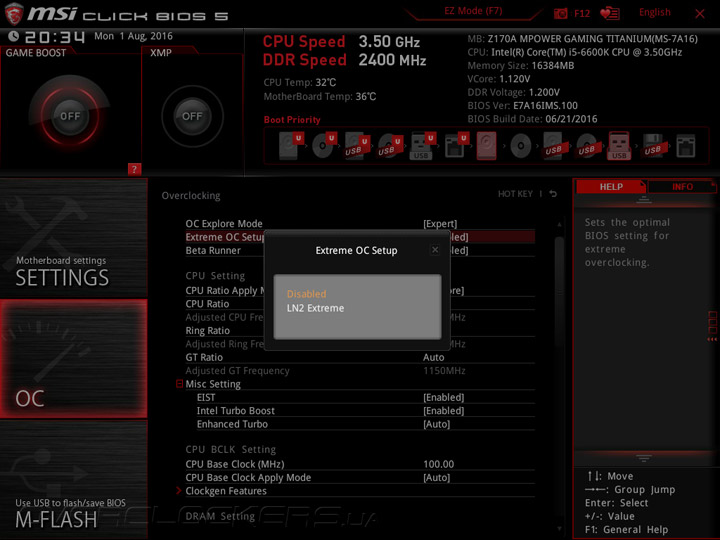Select the non-UEFI plain CD/DVD boot icon
This screenshot has width=720, height=540.
[x=521, y=146]
